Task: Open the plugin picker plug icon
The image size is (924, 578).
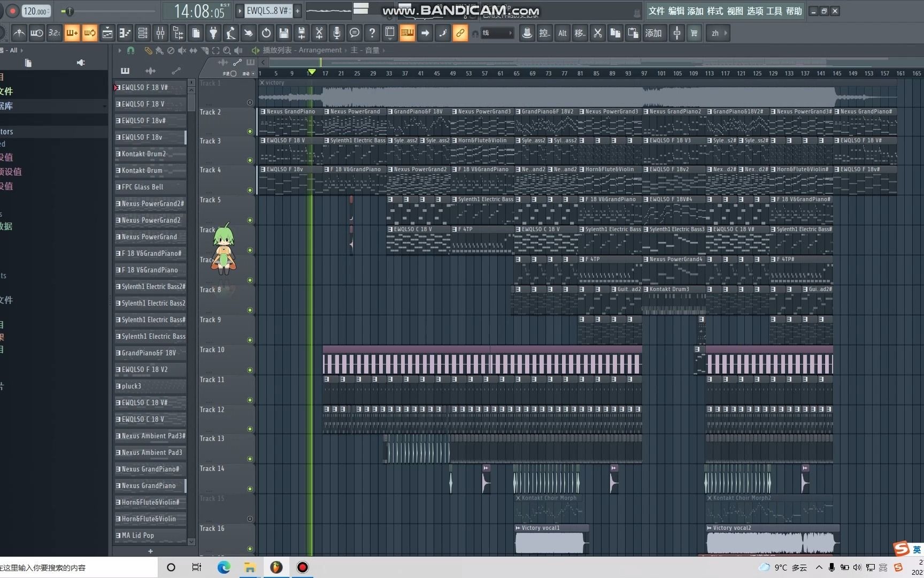Action: [x=213, y=33]
